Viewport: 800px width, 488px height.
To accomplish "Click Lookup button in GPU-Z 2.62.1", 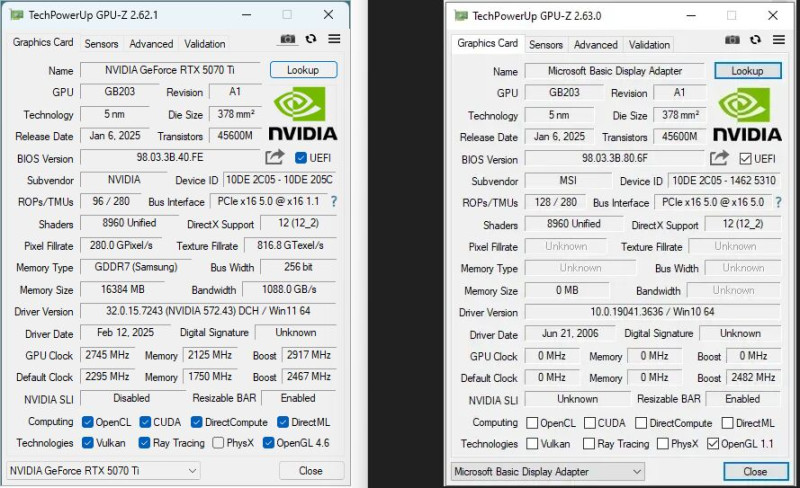I will coord(303,70).
